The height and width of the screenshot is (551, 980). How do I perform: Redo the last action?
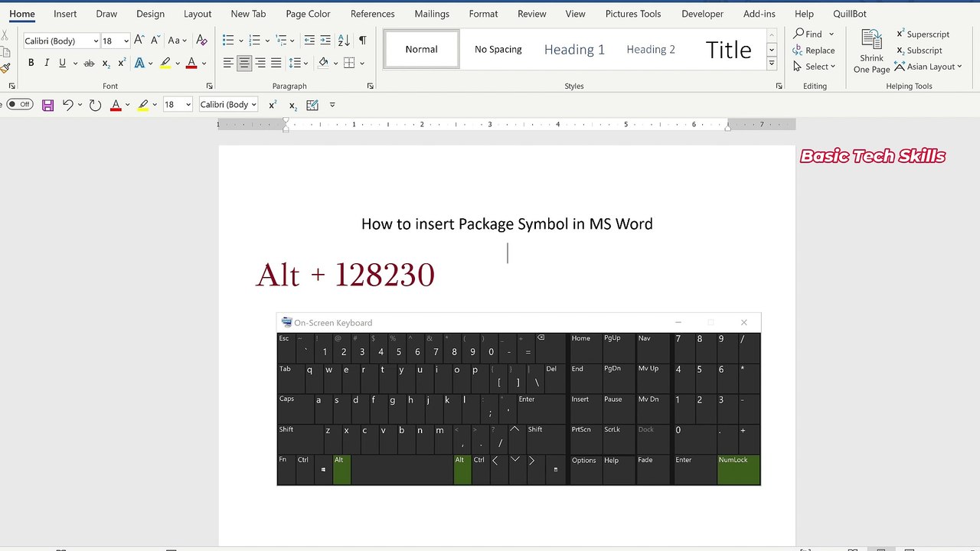click(95, 105)
